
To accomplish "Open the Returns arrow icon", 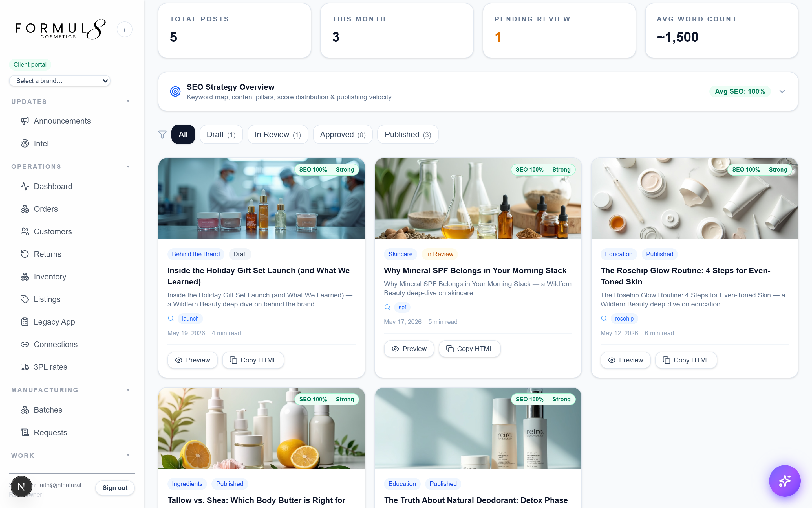I will click(x=25, y=254).
